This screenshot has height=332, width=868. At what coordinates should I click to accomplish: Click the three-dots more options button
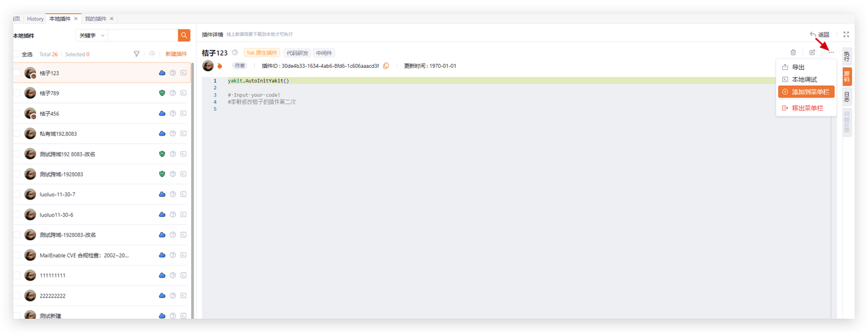(x=831, y=53)
